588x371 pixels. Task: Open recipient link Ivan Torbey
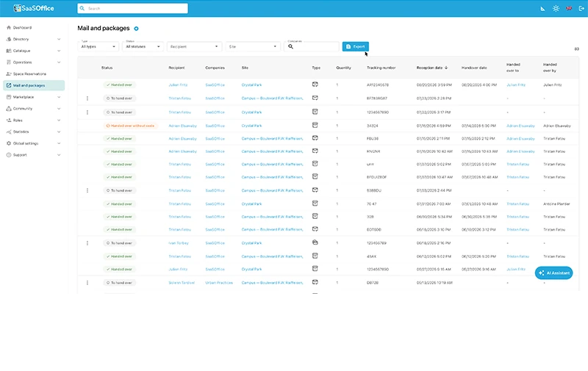(179, 243)
